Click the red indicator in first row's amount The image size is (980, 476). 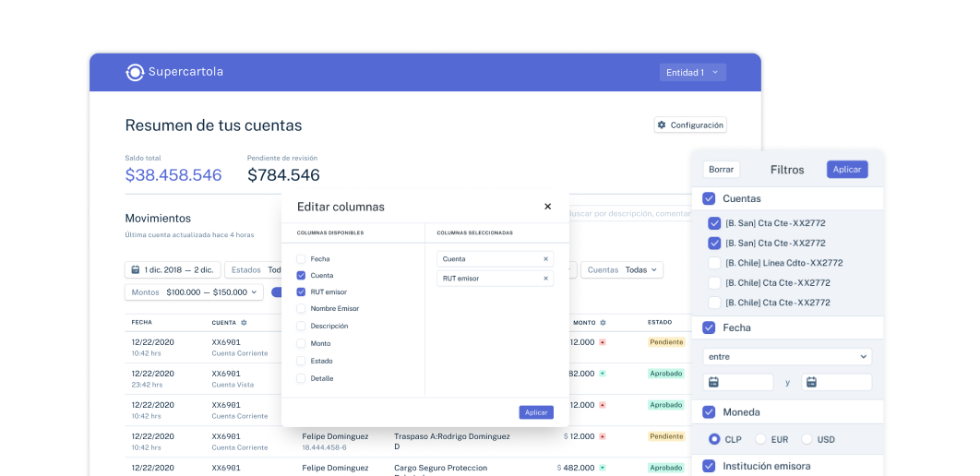603,342
